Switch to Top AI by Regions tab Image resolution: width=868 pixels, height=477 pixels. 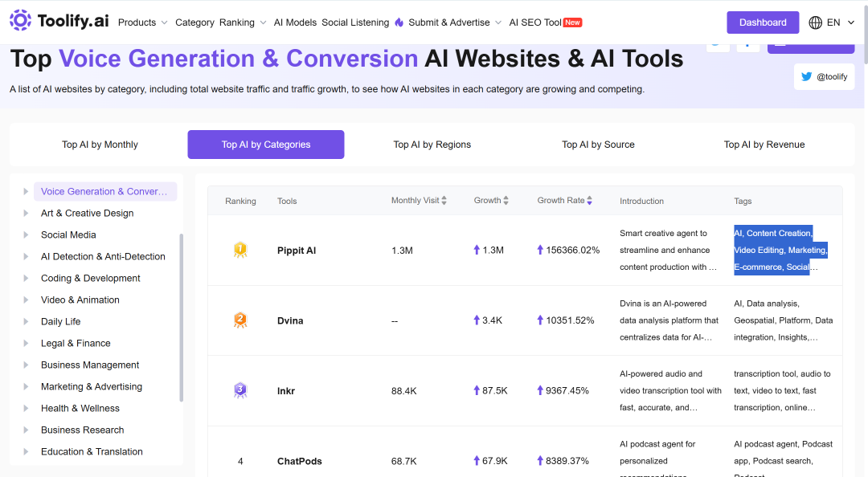(432, 145)
